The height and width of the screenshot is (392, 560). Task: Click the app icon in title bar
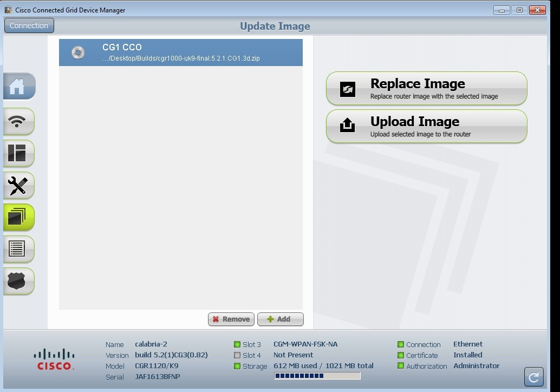click(x=8, y=10)
